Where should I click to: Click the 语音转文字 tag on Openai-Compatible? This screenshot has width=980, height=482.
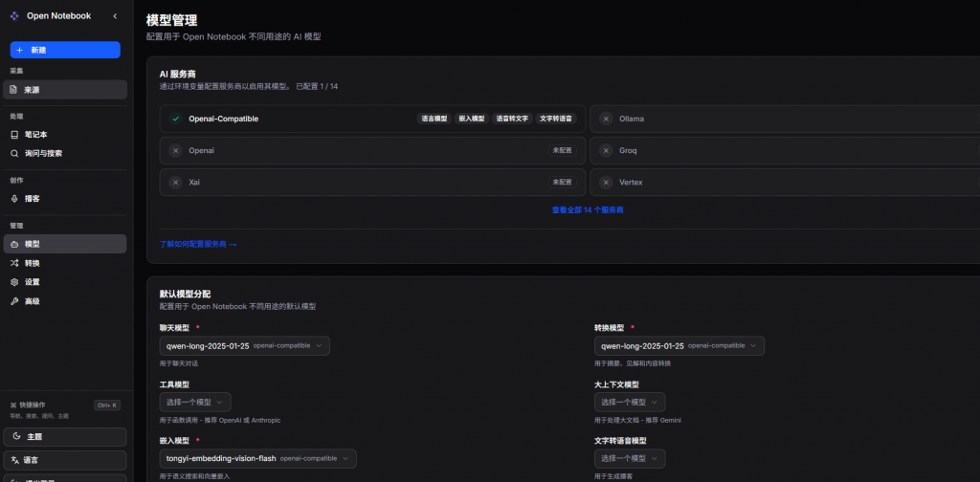[513, 119]
